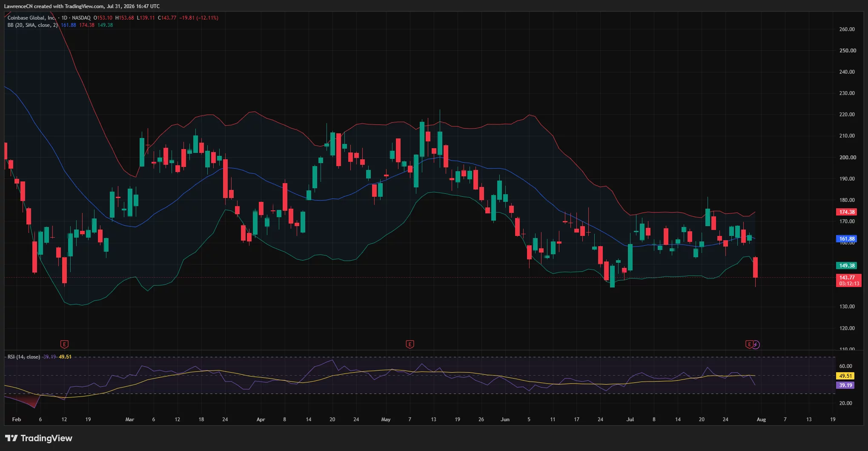Click the Jul label on time axis
868x451 pixels.
tap(630, 419)
